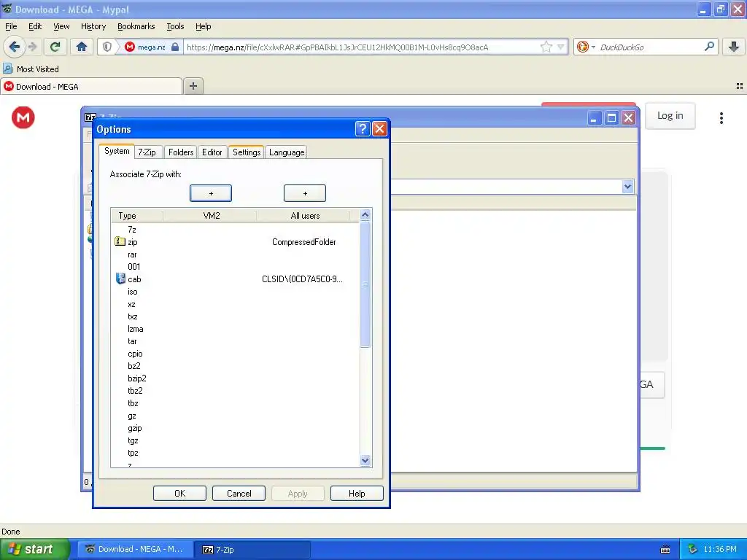The image size is (747, 560).
Task: Select the System tab
Action: tap(117, 151)
